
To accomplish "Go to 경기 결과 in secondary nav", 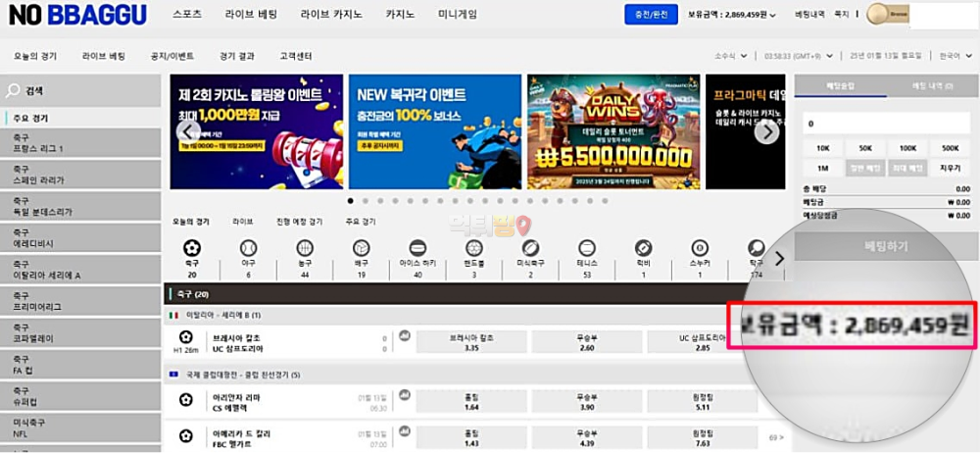I will [x=237, y=56].
